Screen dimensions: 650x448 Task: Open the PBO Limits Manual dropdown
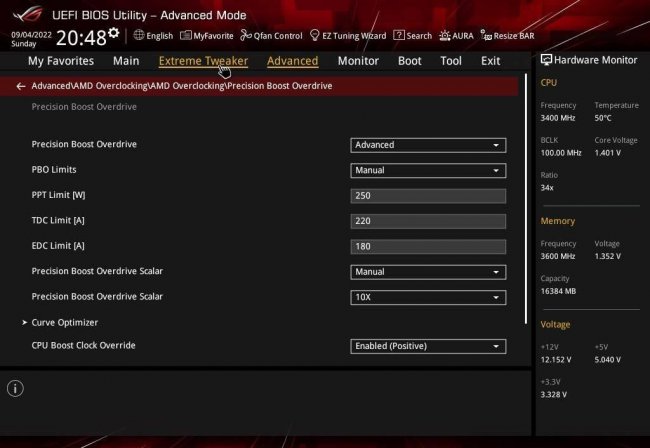point(428,170)
